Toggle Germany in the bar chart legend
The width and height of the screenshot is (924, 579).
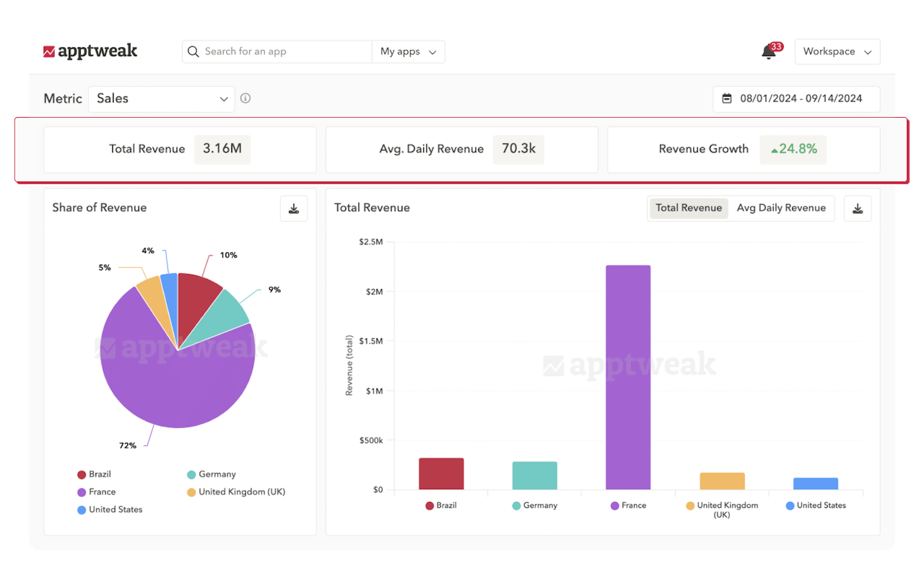[x=536, y=505]
